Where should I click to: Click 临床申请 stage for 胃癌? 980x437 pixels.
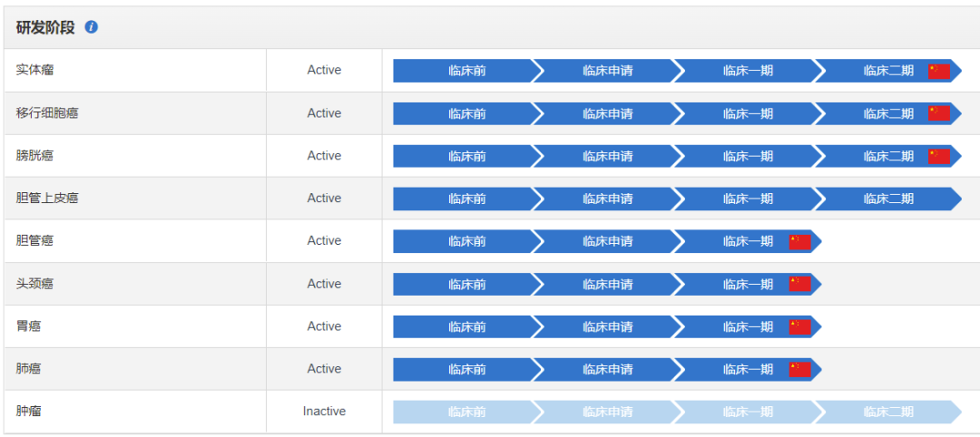(607, 326)
